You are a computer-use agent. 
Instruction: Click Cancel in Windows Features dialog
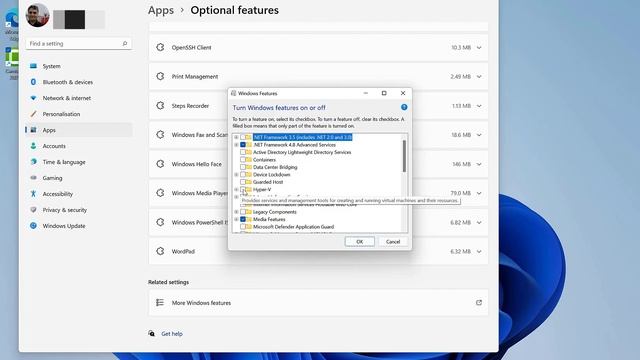(x=393, y=242)
